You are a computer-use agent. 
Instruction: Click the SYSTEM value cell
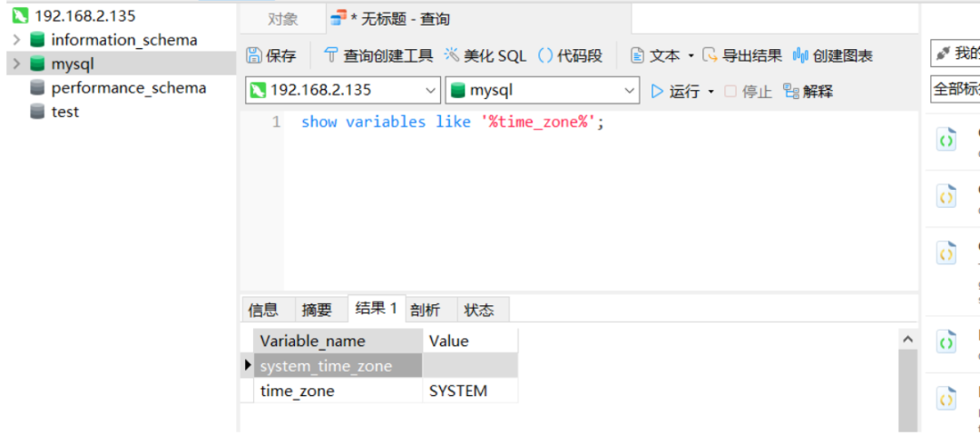pyautogui.click(x=470, y=391)
